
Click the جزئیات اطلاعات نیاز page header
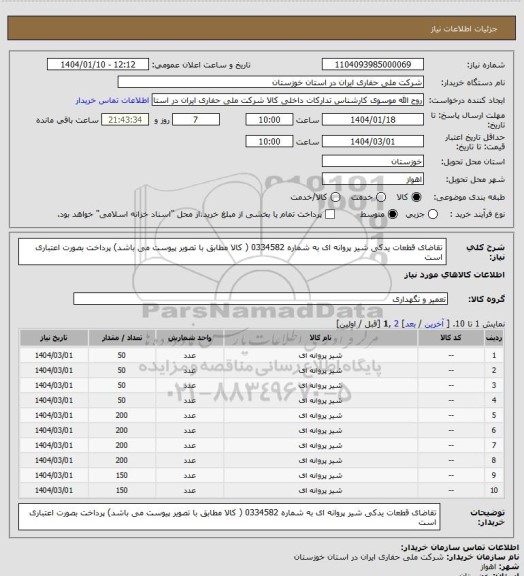tap(464, 29)
